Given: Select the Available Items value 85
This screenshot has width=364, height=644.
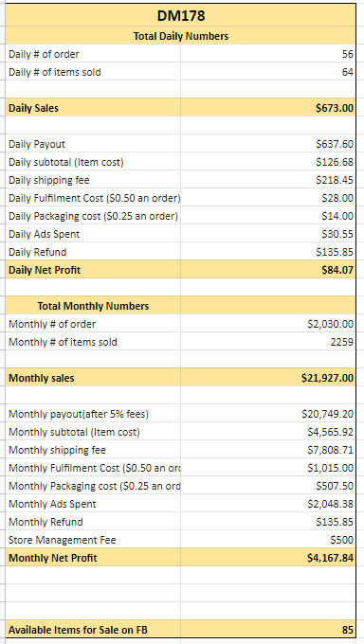Looking at the screenshot, I should click(x=268, y=630).
